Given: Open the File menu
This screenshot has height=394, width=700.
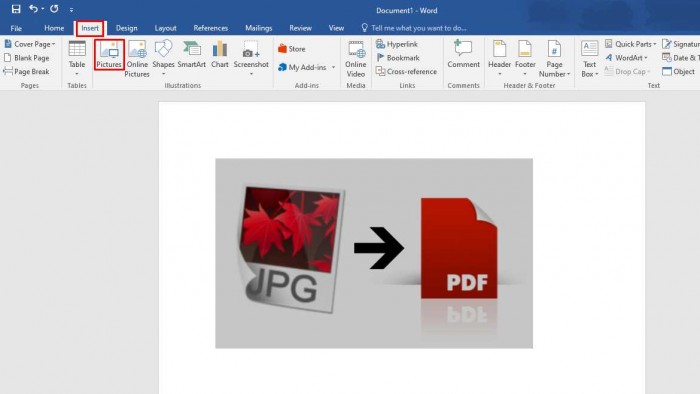Looking at the screenshot, I should (x=16, y=28).
